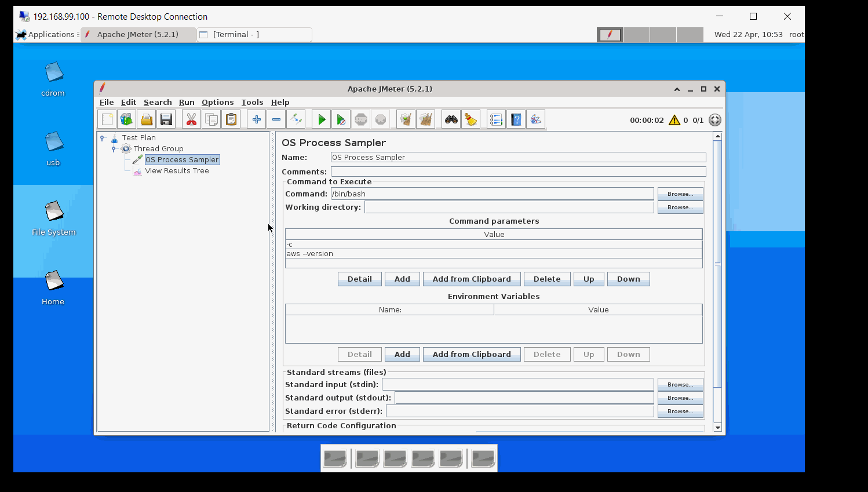Image resolution: width=868 pixels, height=492 pixels.
Task: Switch to Terminal in the taskbar
Action: coord(254,34)
